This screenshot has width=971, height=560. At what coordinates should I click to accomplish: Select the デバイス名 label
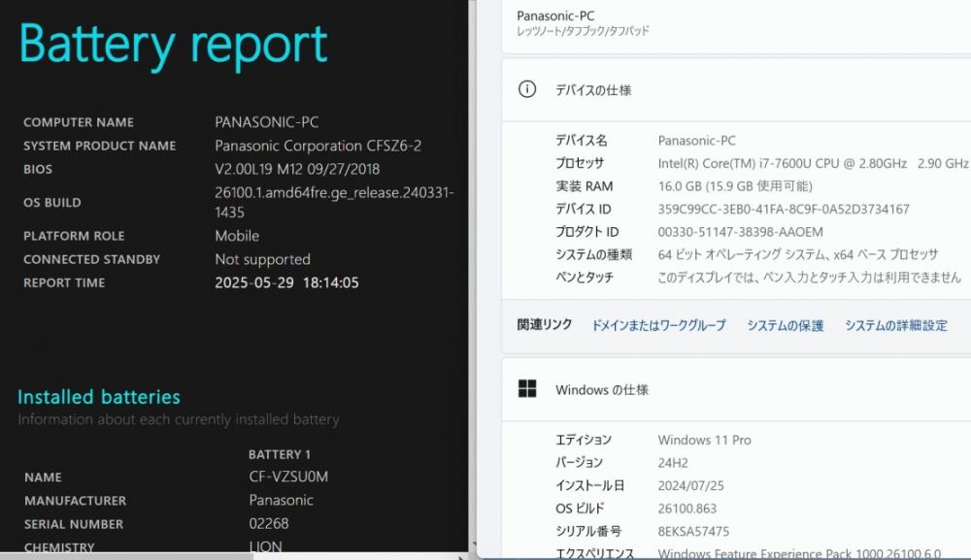tap(581, 141)
